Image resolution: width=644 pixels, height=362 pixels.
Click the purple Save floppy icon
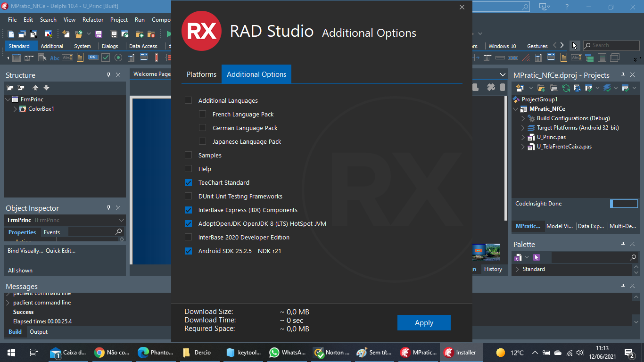(99, 34)
